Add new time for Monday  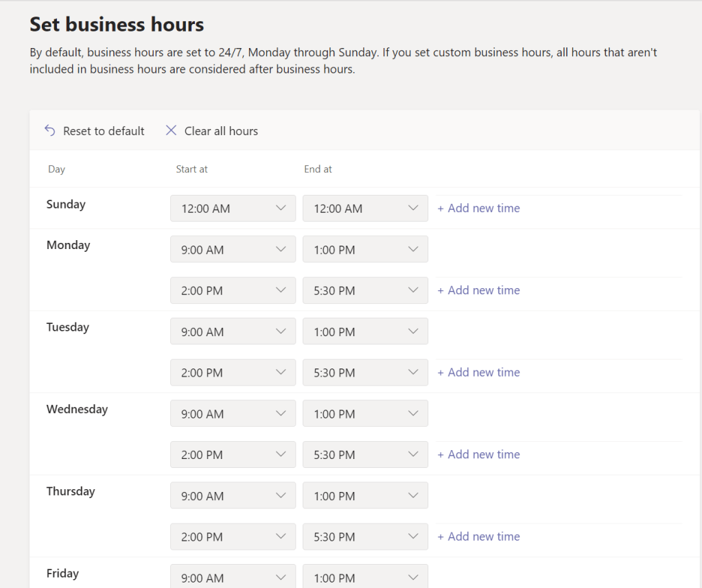tap(479, 290)
